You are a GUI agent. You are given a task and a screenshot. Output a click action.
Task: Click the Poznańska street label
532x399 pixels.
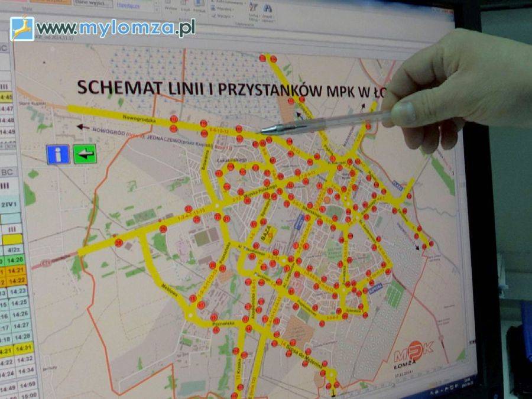click(x=224, y=324)
